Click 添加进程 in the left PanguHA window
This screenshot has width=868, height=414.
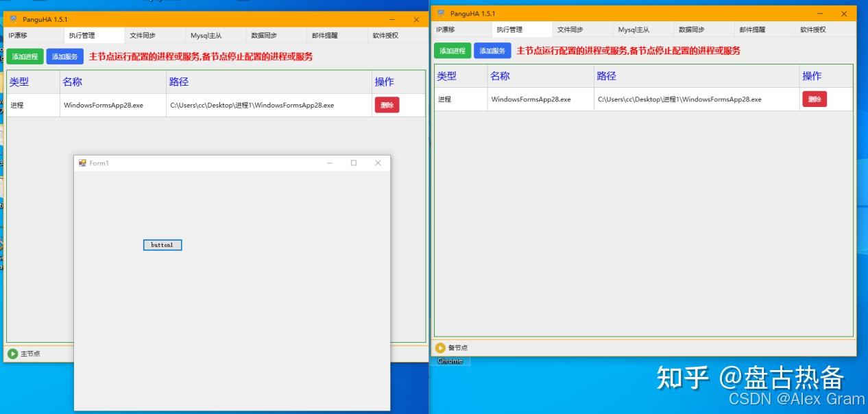tap(25, 57)
